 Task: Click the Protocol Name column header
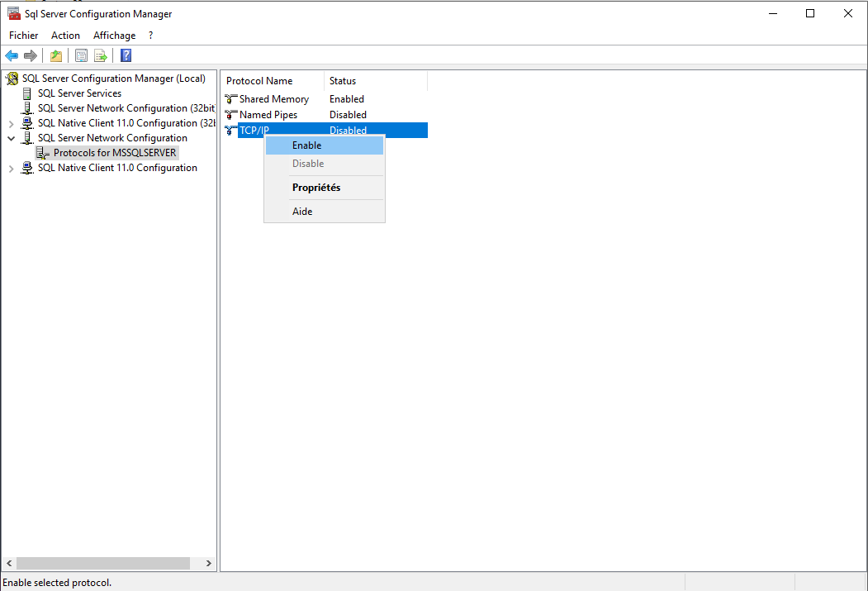259,81
